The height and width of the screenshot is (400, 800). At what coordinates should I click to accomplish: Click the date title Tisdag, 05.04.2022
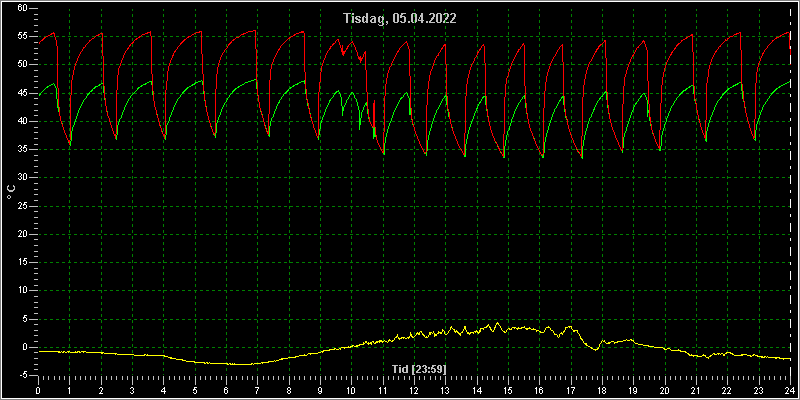coord(400,19)
